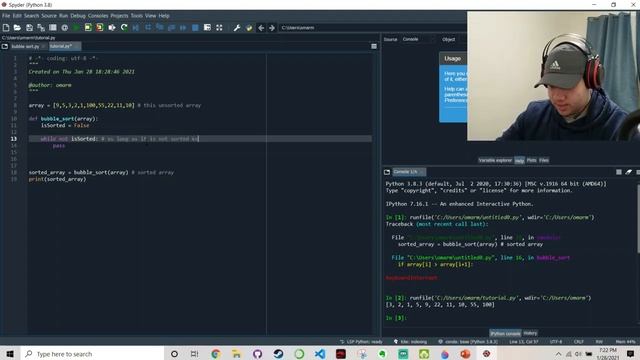The width and height of the screenshot is (640, 360).
Task: Open PowerPoint from the taskbar
Action: (465, 353)
